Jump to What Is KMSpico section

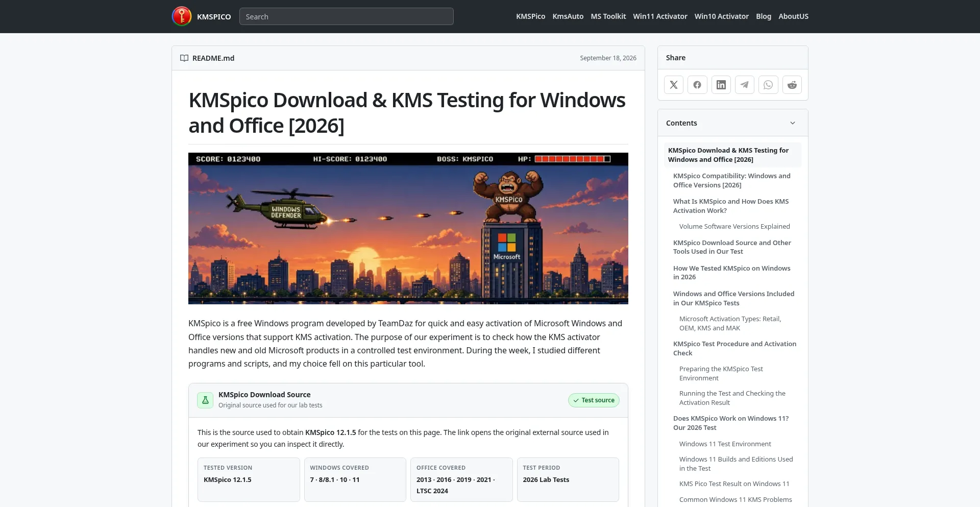(x=730, y=206)
